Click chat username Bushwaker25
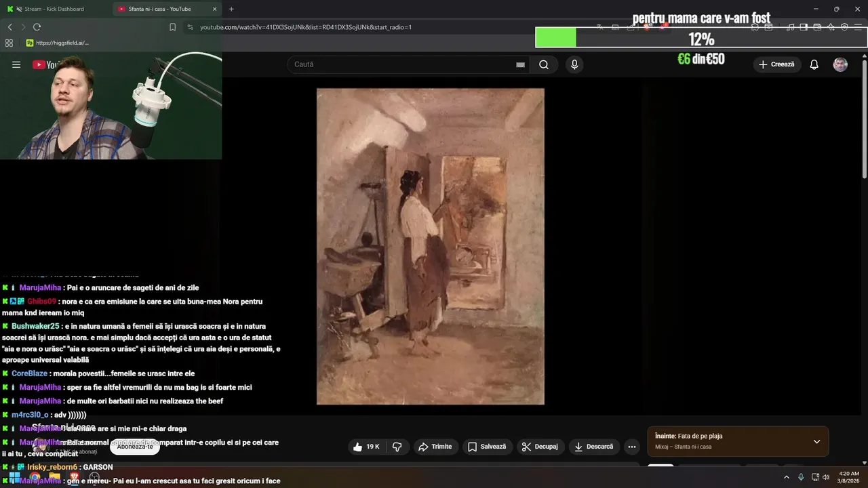868x488 pixels. pyautogui.click(x=35, y=326)
